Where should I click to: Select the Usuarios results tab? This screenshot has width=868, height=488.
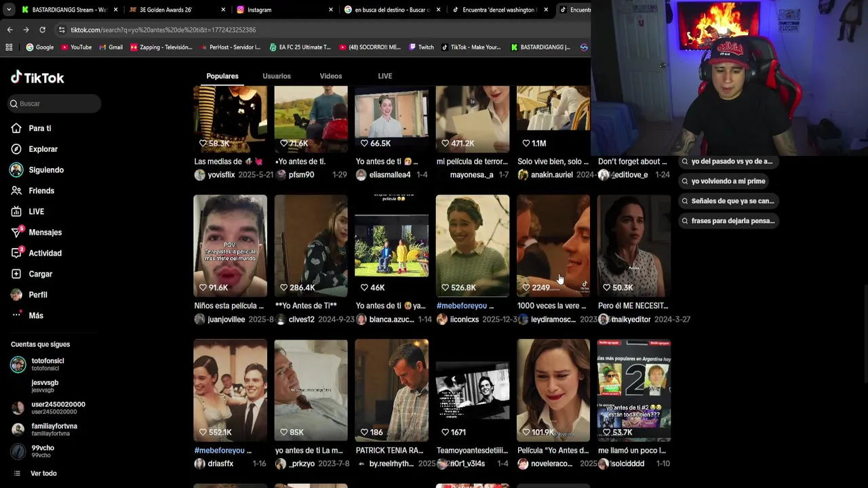(x=277, y=76)
